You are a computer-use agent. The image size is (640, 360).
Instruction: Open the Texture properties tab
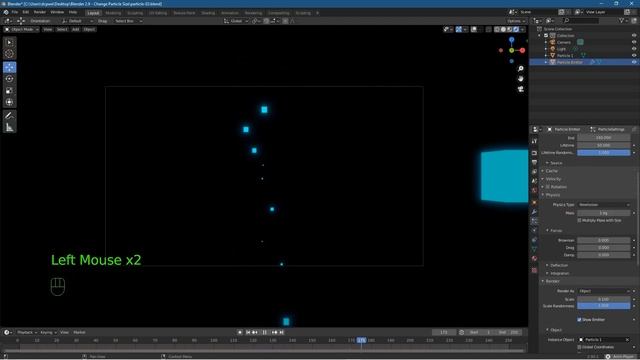click(x=534, y=270)
